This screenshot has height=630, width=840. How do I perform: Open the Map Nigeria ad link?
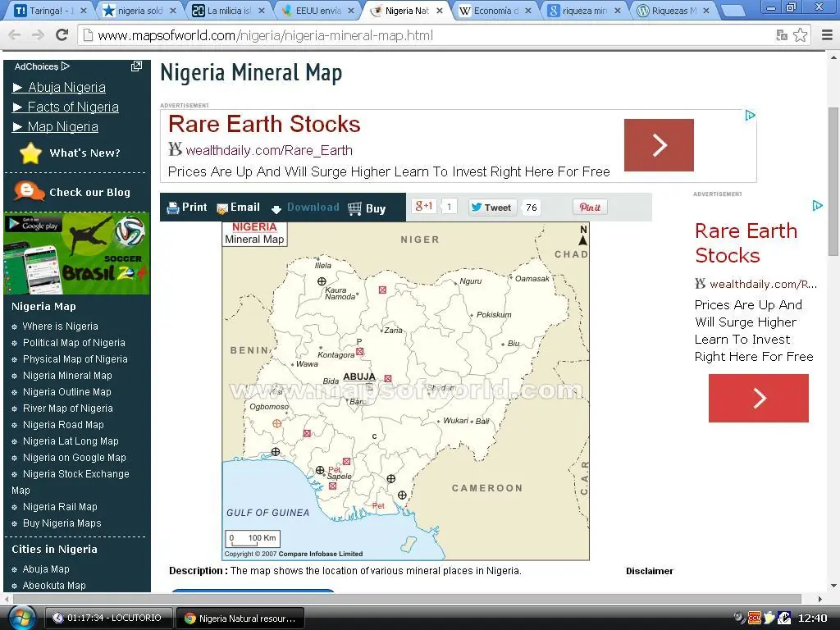pos(62,127)
